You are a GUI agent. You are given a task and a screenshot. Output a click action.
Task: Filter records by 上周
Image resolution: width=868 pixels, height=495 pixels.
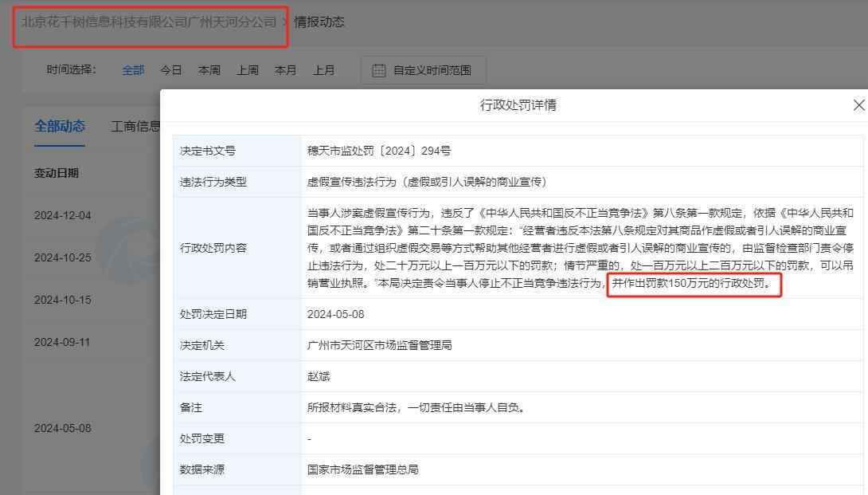[x=248, y=70]
